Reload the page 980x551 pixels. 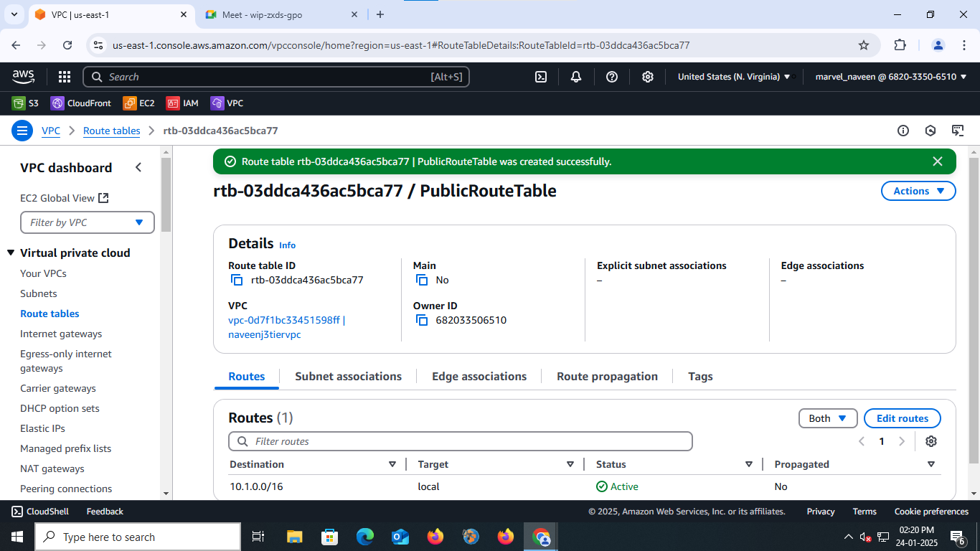point(67,45)
